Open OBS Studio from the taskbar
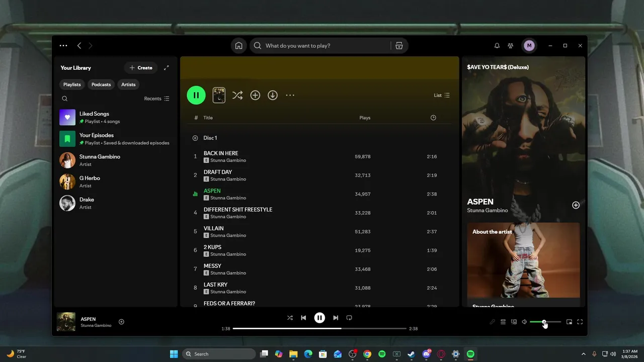Image resolution: width=644 pixels, height=362 pixels. coord(352,354)
